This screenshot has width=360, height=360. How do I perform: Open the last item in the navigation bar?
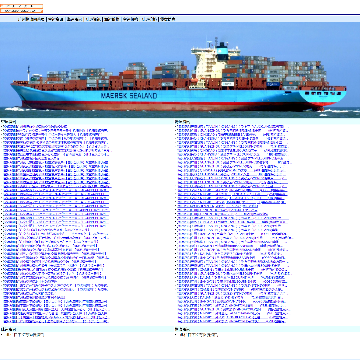(168, 19)
